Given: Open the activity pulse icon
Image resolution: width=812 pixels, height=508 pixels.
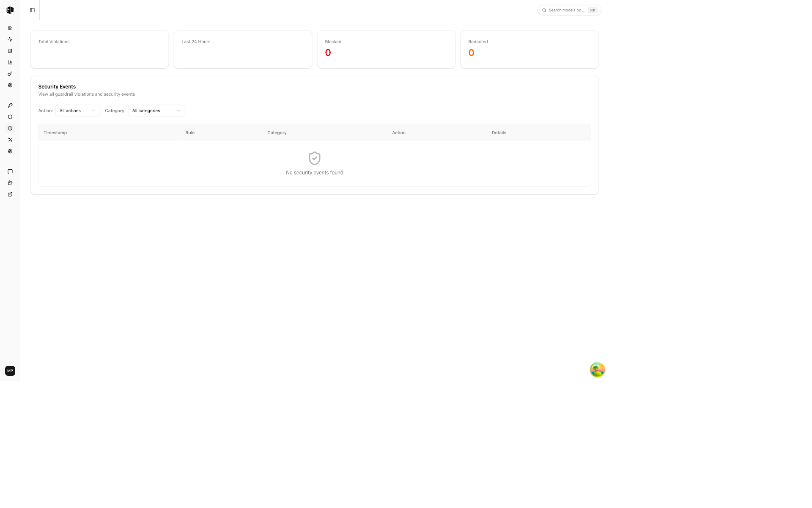Looking at the screenshot, I should (x=10, y=39).
